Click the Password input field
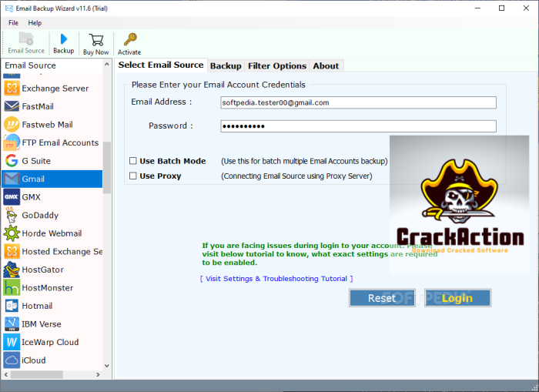This screenshot has width=539, height=392. point(358,126)
